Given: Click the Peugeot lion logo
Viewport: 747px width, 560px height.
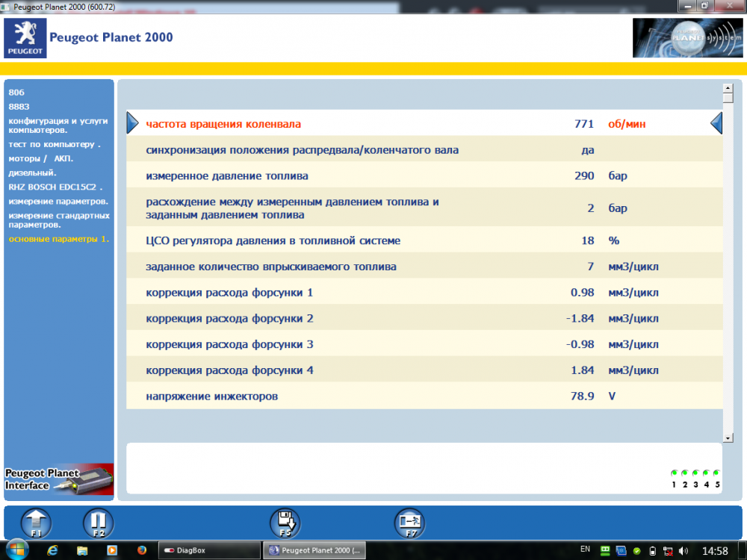Looking at the screenshot, I should click(x=25, y=39).
